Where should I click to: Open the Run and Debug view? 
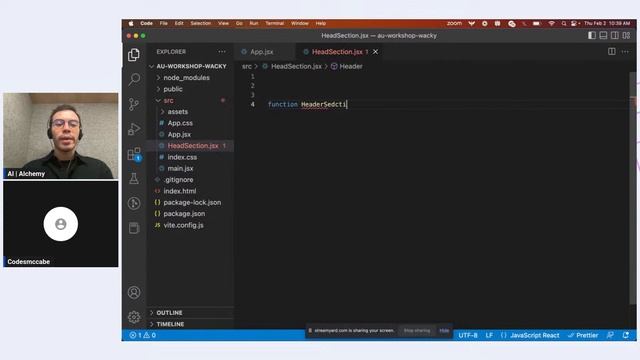click(134, 129)
